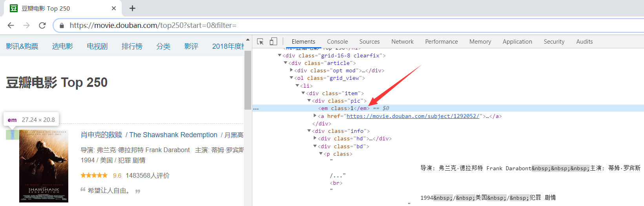The image size is (644, 206).
Task: Open the Application tab
Action: [x=517, y=42]
